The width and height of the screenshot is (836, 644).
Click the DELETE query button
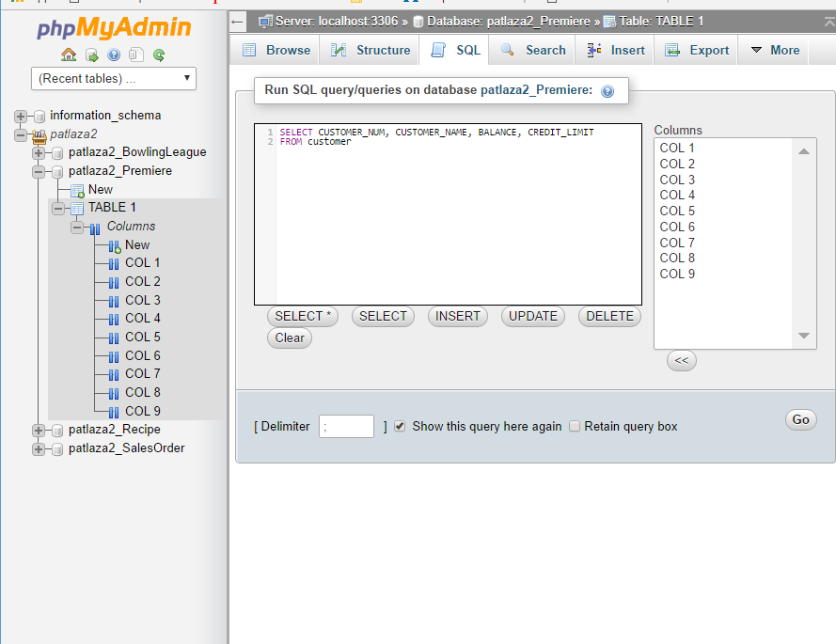[609, 316]
